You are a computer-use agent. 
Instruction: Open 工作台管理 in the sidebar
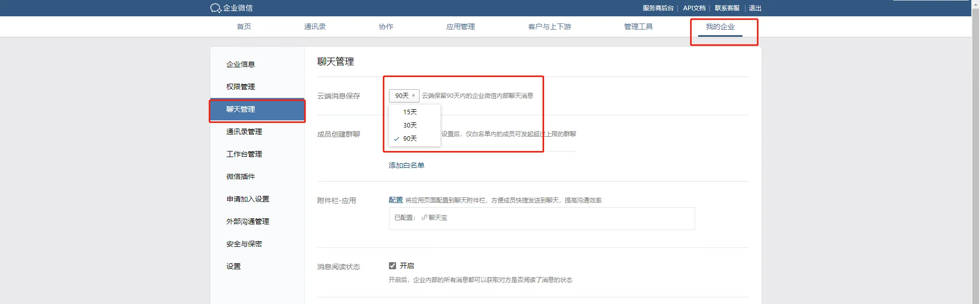click(257, 154)
